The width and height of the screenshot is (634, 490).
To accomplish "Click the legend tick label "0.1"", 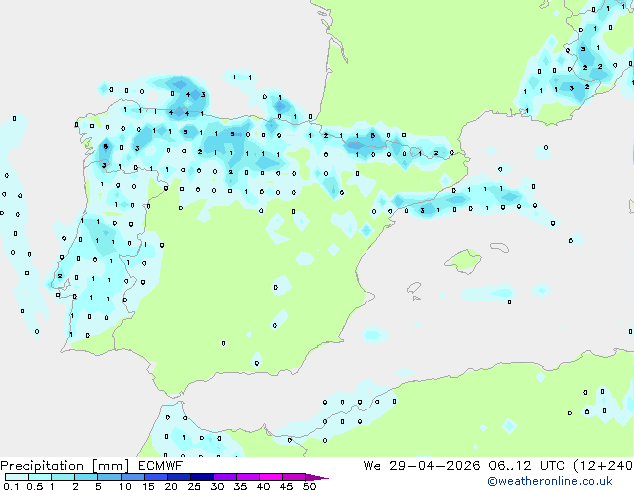I will 11,486.
